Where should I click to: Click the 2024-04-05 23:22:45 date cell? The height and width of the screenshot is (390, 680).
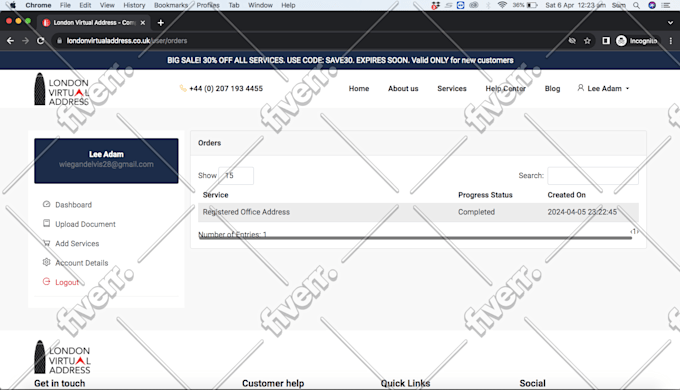coord(582,212)
